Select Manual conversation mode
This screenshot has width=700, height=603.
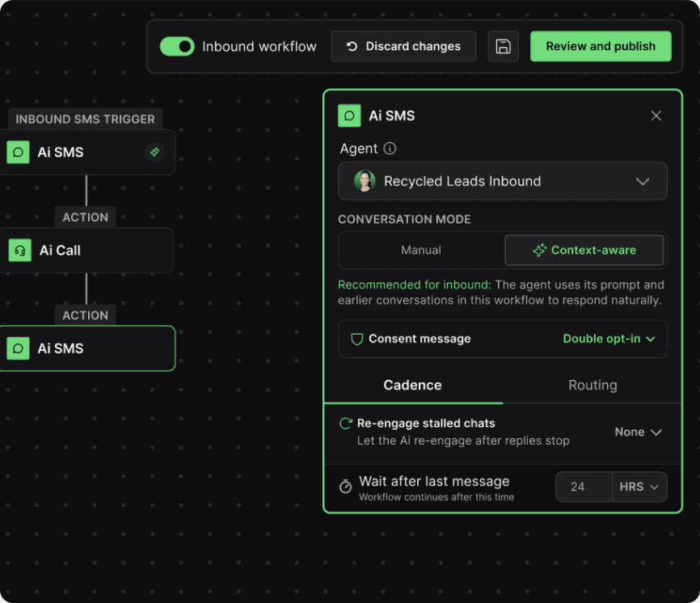(421, 250)
